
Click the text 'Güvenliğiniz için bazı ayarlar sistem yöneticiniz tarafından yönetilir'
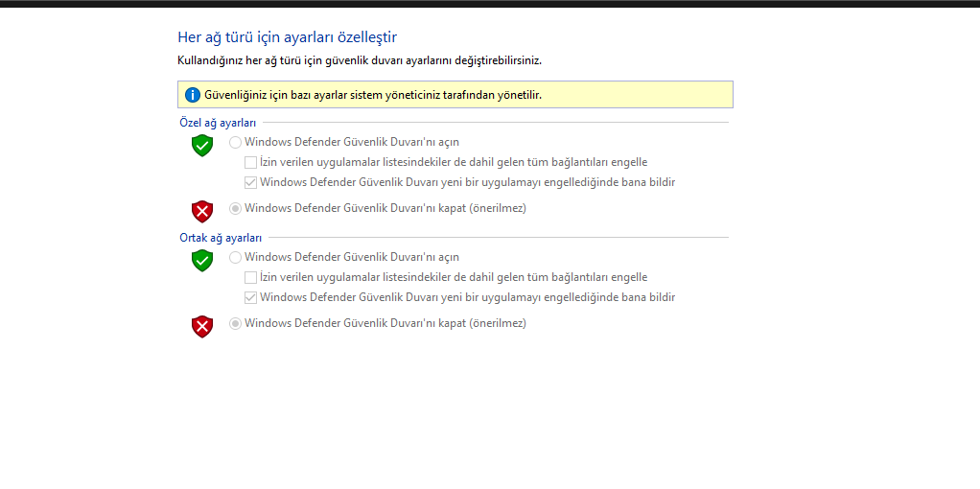[x=372, y=95]
